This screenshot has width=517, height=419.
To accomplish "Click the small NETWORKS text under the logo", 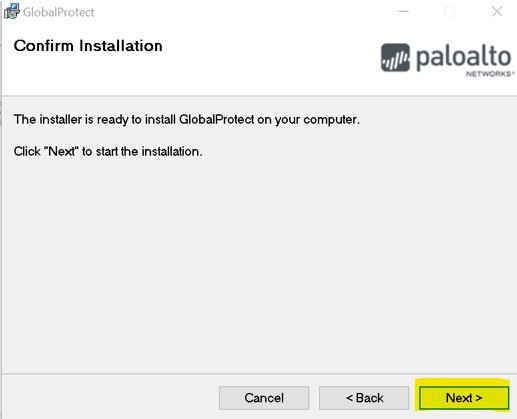I will coord(490,74).
